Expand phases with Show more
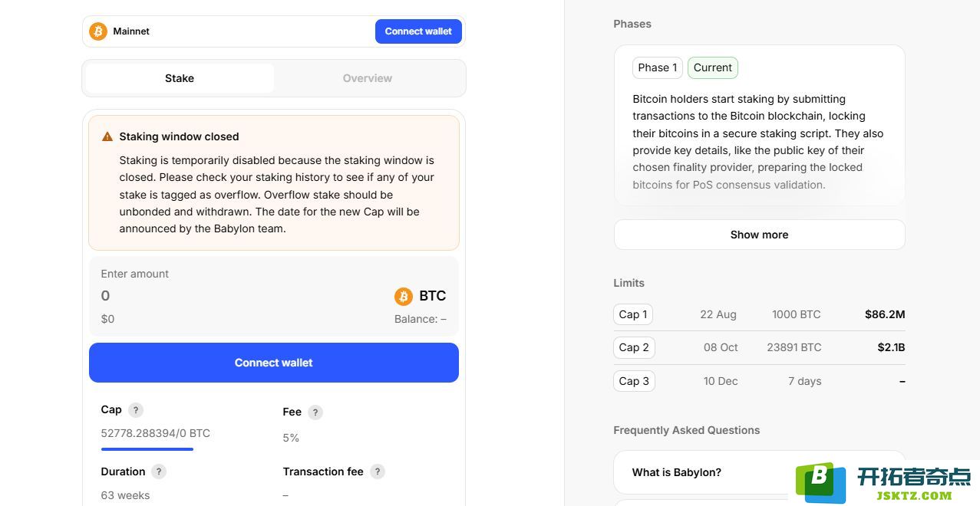980x506 pixels. pos(760,235)
